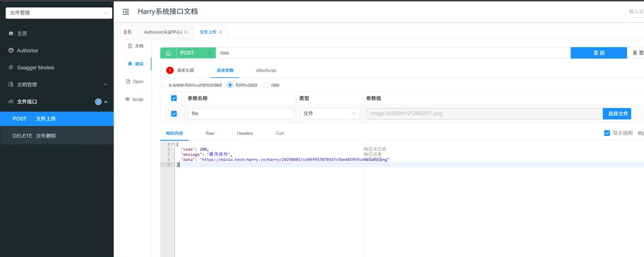Open the 文件管理 group dropdown
Image resolution: width=644 pixels, height=257 pixels.
point(59,13)
